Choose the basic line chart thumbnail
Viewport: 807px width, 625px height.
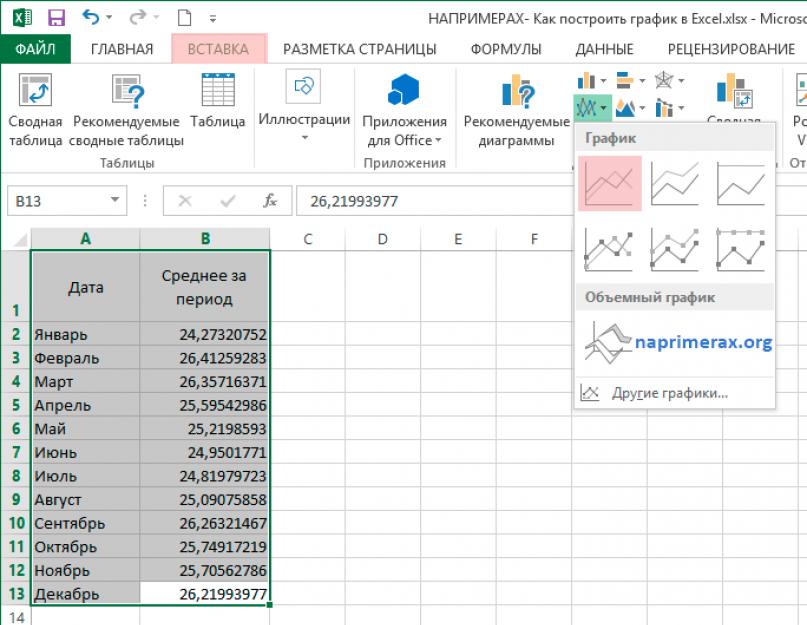(610, 184)
